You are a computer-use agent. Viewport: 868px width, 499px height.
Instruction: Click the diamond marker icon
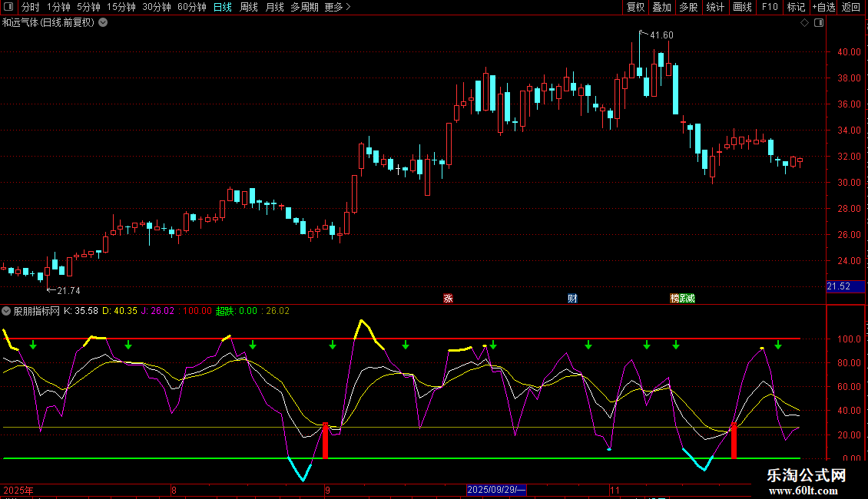[x=804, y=23]
